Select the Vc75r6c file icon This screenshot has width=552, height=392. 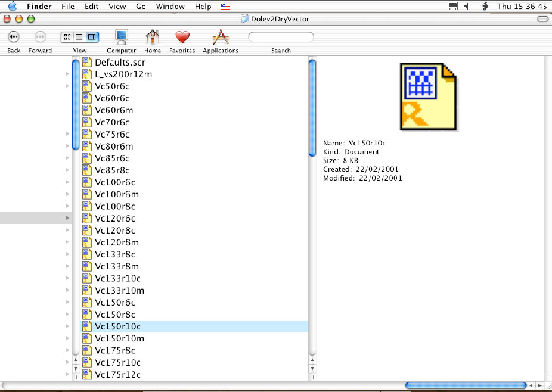pyautogui.click(x=87, y=134)
